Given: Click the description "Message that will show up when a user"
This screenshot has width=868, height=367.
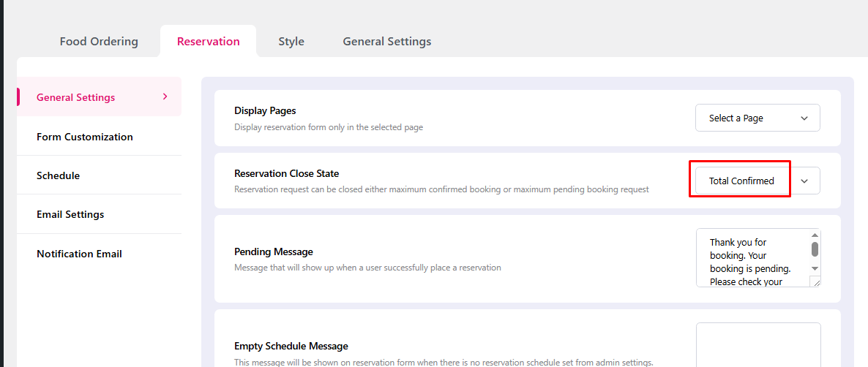Looking at the screenshot, I should (367, 268).
